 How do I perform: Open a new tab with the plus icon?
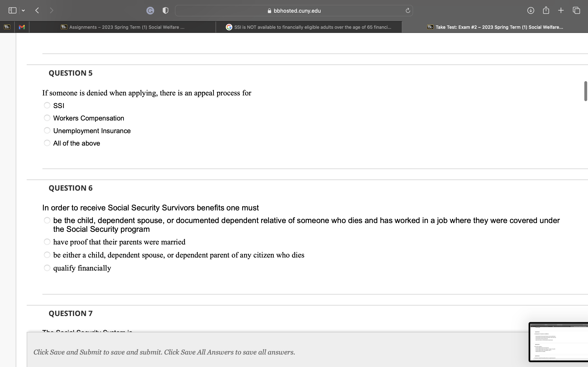[561, 10]
